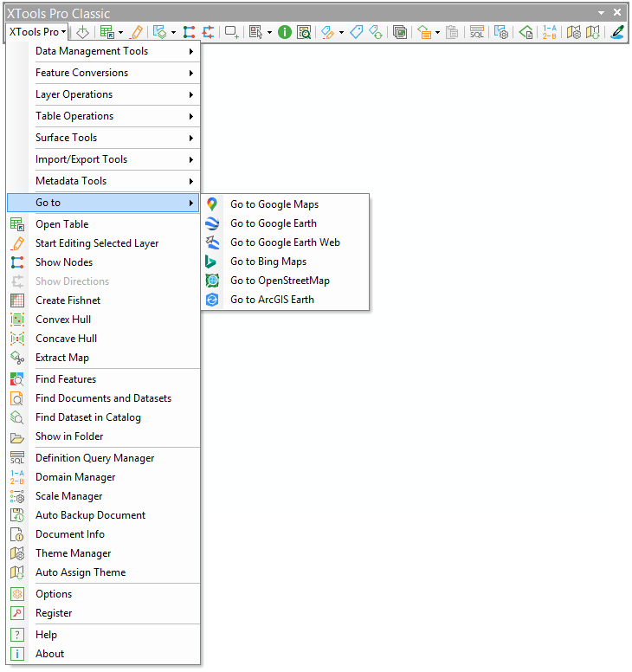This screenshot has height=672, width=632.
Task: Expand Table Operations submenu
Action: (x=114, y=116)
